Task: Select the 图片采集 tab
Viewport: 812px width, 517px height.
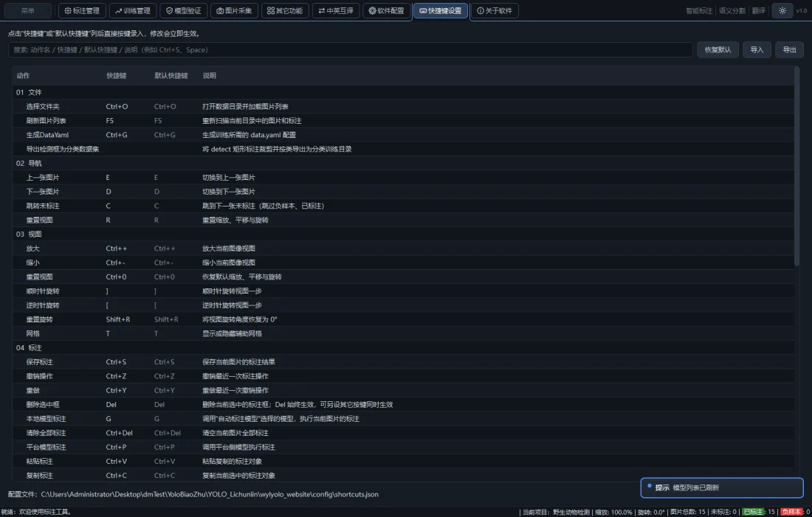Action: pyautogui.click(x=234, y=10)
